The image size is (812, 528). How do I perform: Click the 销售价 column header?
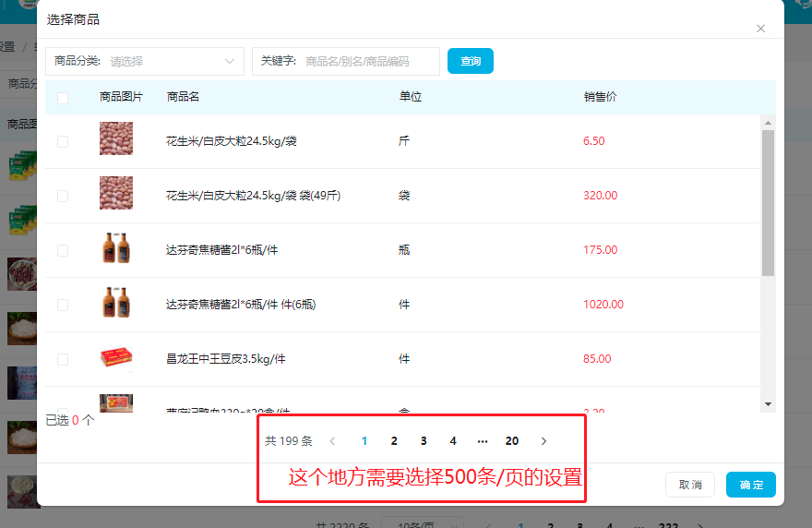pyautogui.click(x=600, y=96)
